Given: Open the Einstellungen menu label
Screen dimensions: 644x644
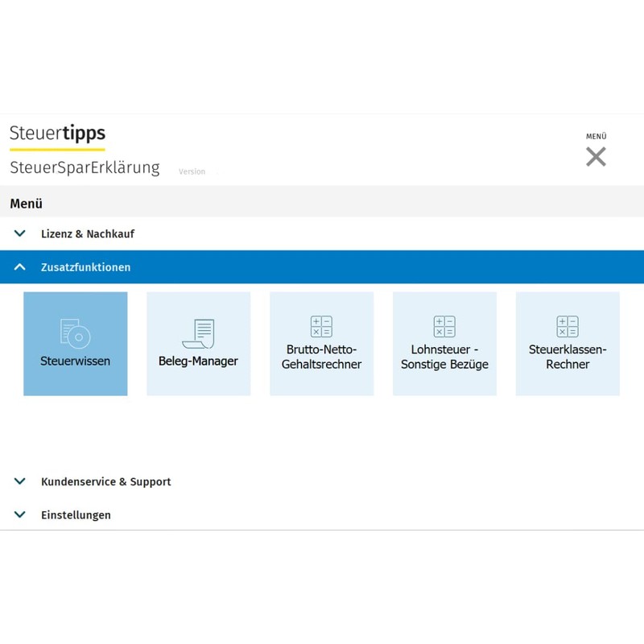Looking at the screenshot, I should [76, 515].
